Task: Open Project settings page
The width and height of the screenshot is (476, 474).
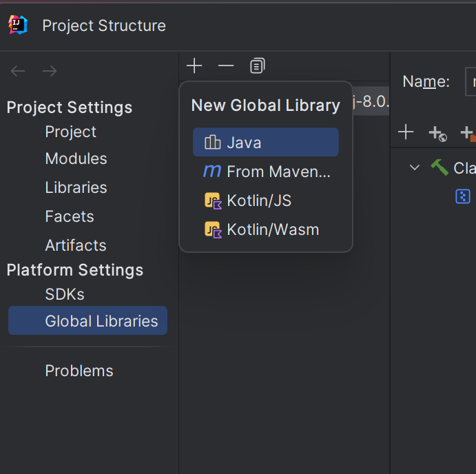Action: (70, 132)
